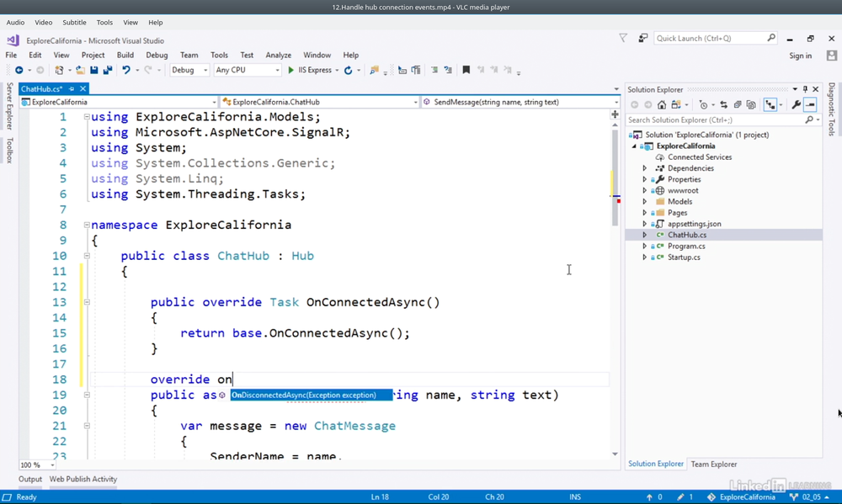Click the Uncomment Selection toolbar icon
This screenshot has height=504, width=842.
(448, 71)
